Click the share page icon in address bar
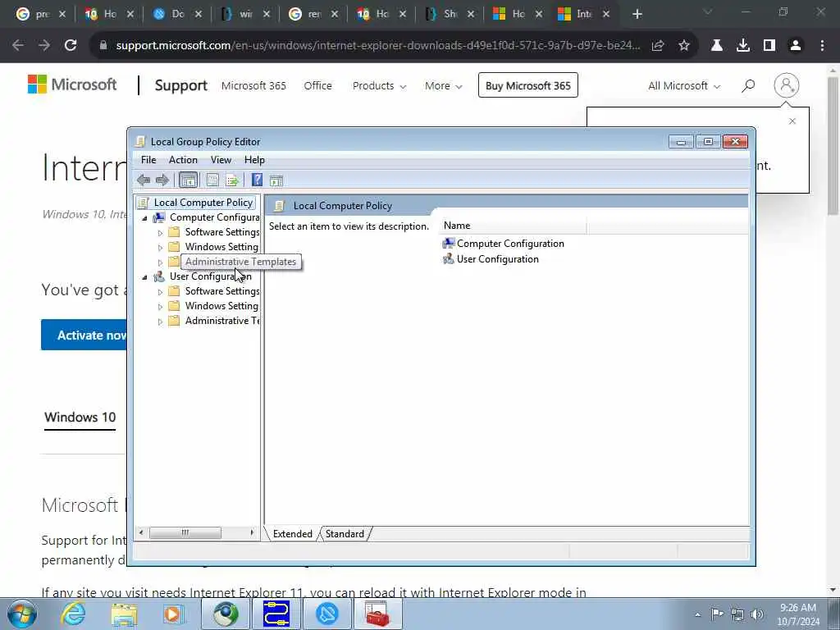The height and width of the screenshot is (630, 840). click(659, 46)
